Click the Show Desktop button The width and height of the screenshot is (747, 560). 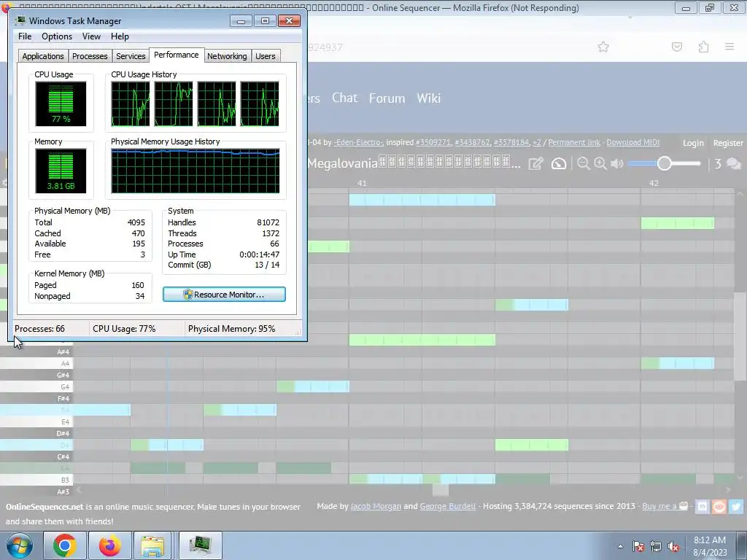pos(743,545)
